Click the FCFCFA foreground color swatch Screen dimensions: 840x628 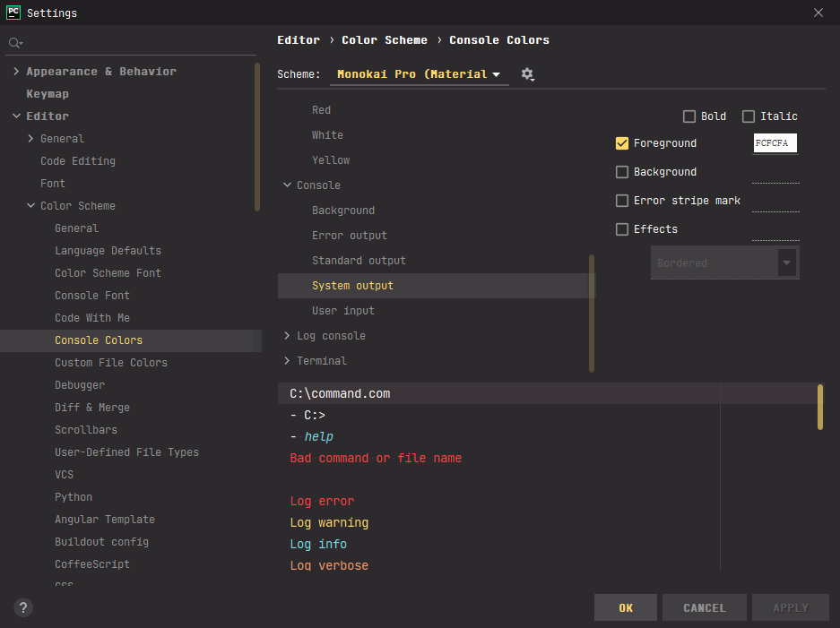774,142
